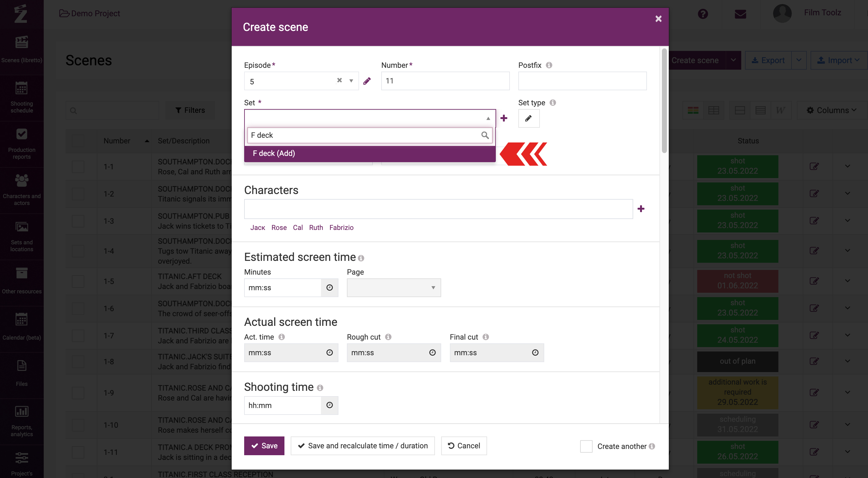This screenshot has height=478, width=868.
Task: Open clock picker for Final cut
Action: pyautogui.click(x=535, y=353)
